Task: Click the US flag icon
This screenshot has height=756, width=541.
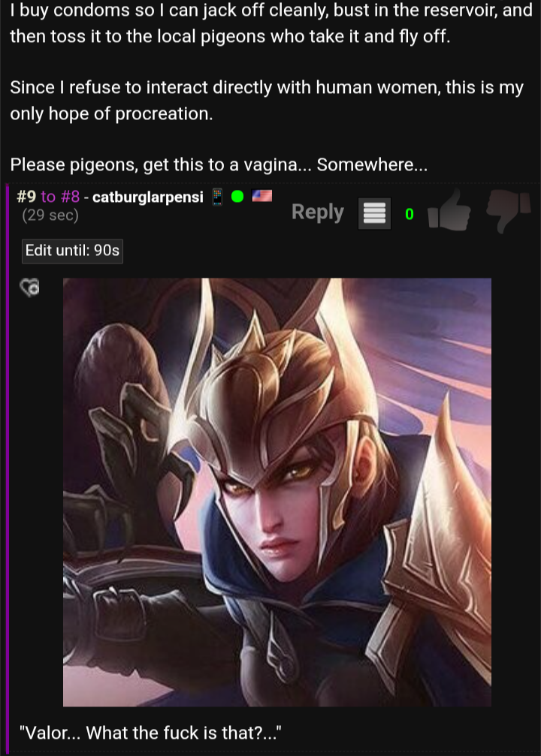Action: point(262,196)
